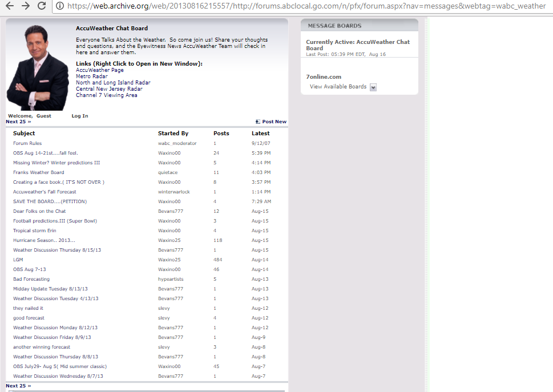Image resolution: width=553 pixels, height=392 pixels.
Task: Click latest time 5:39 PM
Action: [261, 153]
